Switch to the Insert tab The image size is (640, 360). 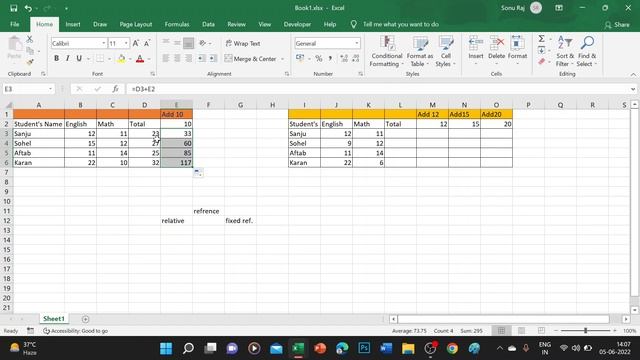pos(73,24)
